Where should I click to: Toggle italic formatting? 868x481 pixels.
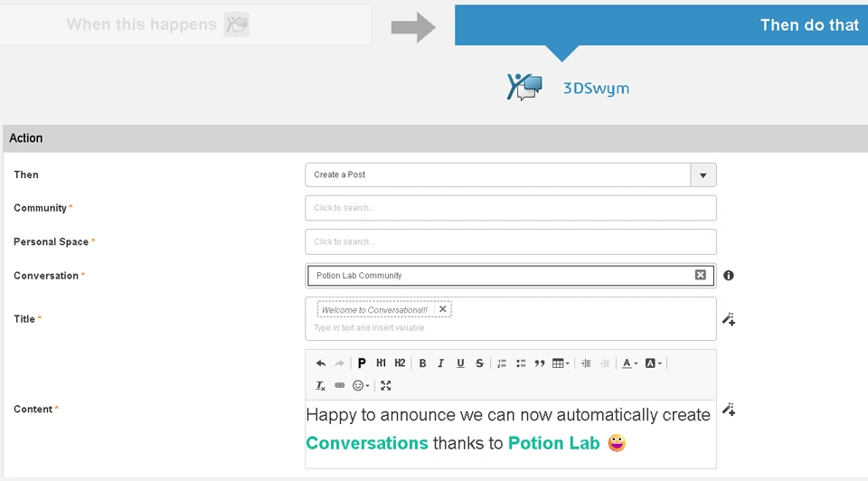click(x=440, y=363)
